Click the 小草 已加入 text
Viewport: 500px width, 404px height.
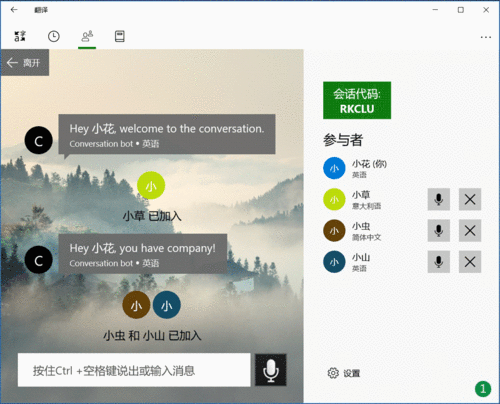[152, 216]
